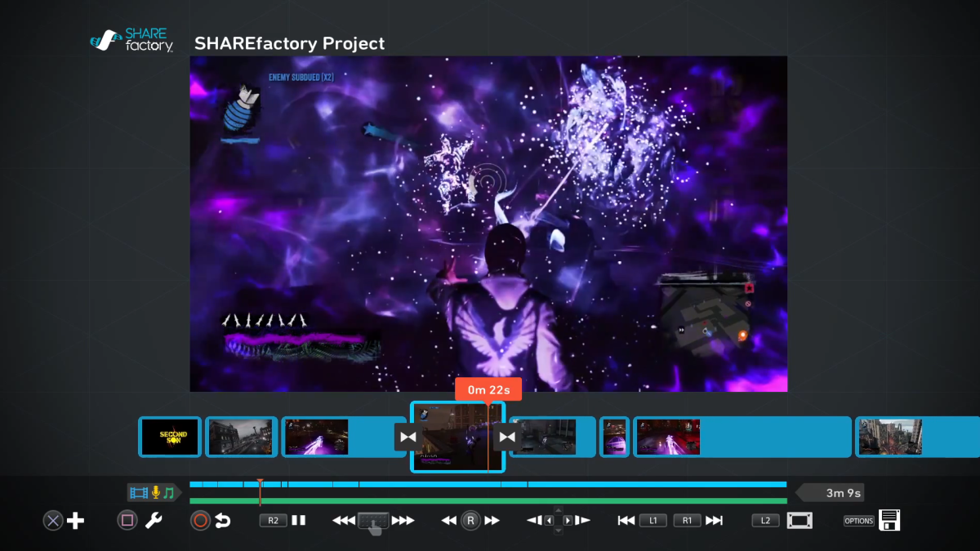Click the SHAREfactory logo

tap(131, 39)
